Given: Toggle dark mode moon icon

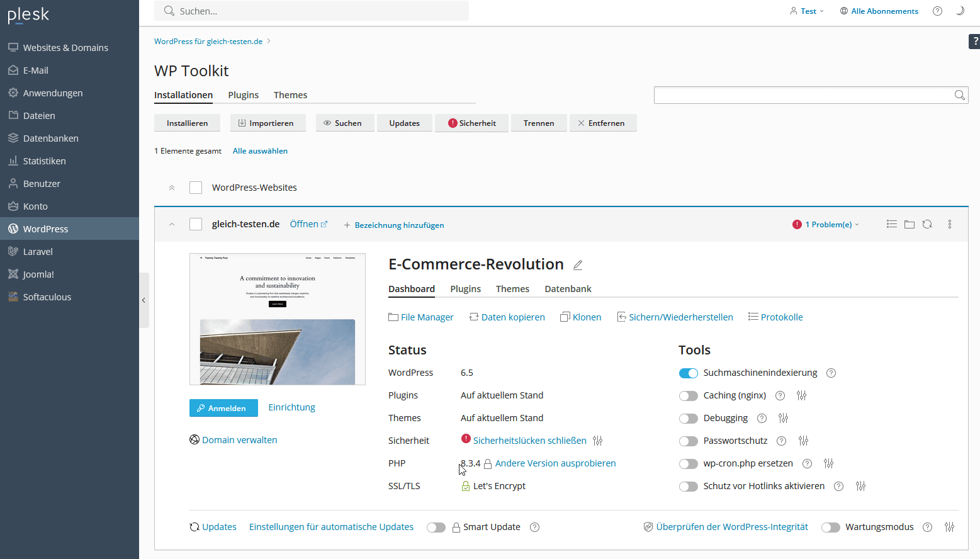Looking at the screenshot, I should pos(960,11).
